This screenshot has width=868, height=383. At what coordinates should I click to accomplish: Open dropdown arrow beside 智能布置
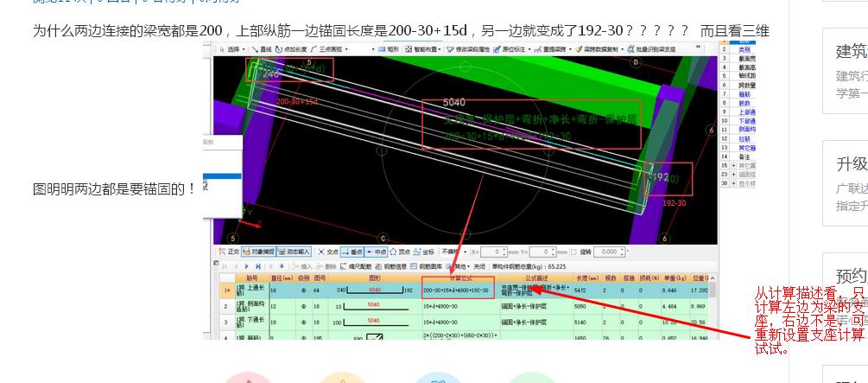click(440, 48)
